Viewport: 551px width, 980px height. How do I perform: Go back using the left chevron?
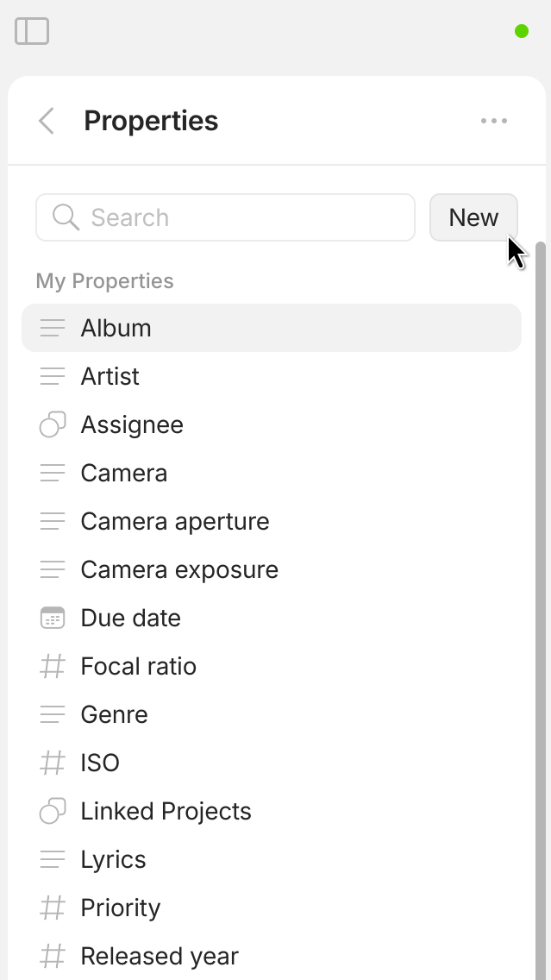point(47,121)
